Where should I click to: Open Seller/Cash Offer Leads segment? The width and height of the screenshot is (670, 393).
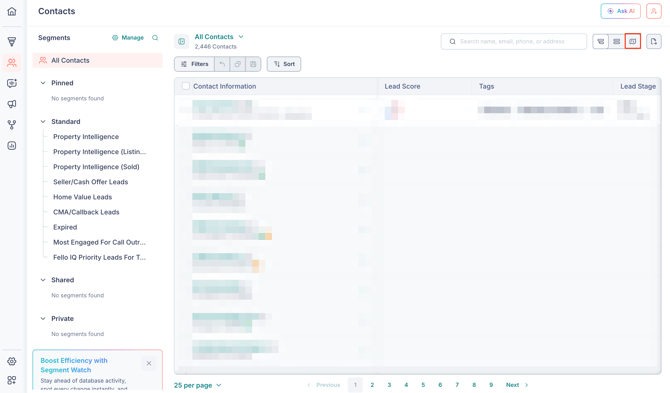(x=91, y=182)
